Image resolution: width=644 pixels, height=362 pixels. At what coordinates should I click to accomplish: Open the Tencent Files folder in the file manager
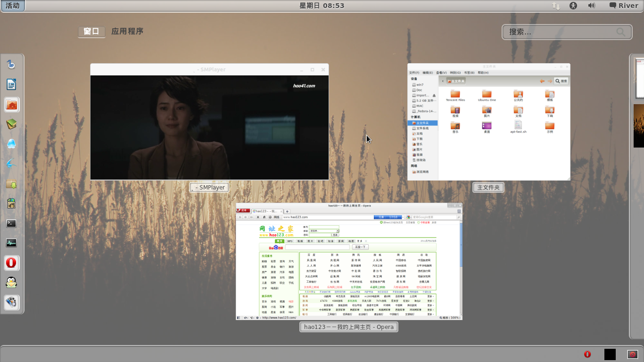tap(455, 96)
